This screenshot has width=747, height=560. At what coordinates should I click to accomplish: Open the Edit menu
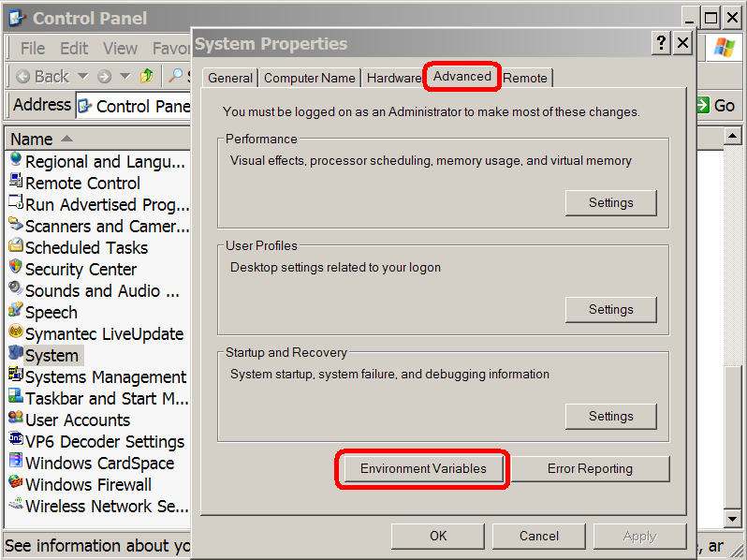(x=74, y=48)
